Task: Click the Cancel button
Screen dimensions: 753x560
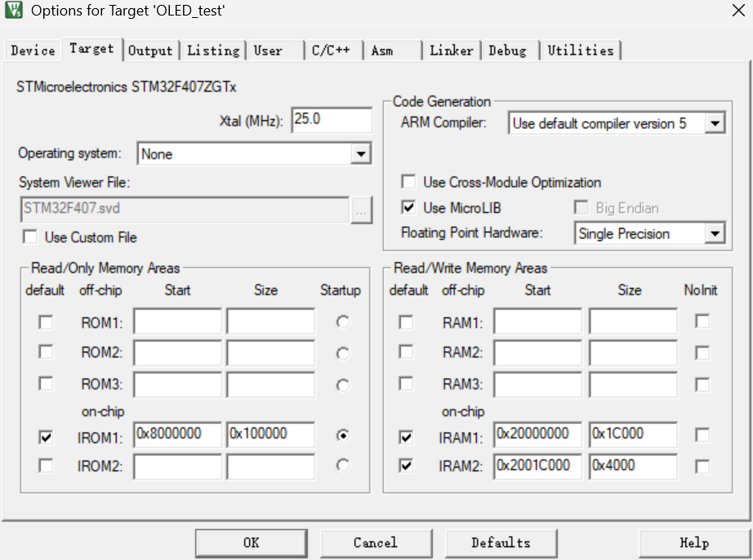Action: [x=376, y=543]
